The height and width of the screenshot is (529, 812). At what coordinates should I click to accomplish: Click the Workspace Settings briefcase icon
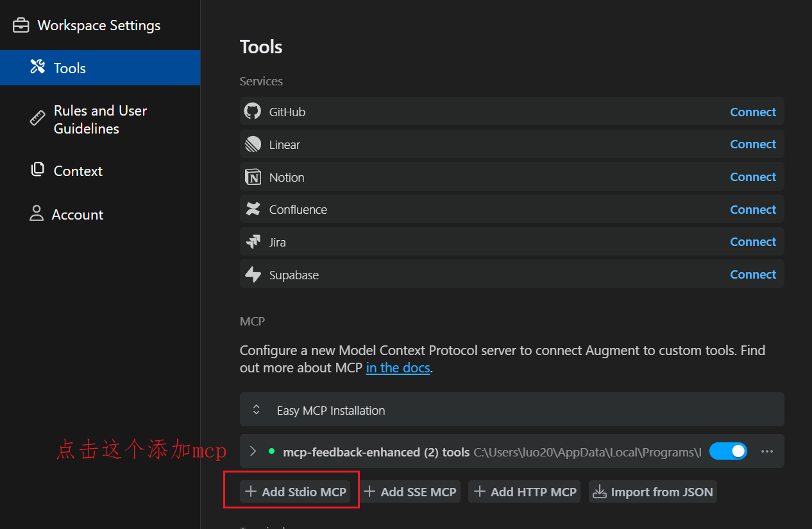pos(21,26)
